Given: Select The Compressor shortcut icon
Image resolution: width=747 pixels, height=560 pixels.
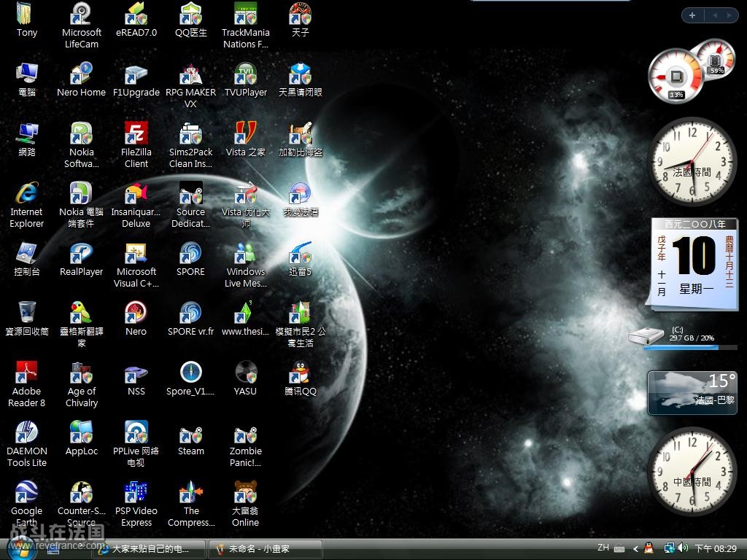Looking at the screenshot, I should [190, 492].
